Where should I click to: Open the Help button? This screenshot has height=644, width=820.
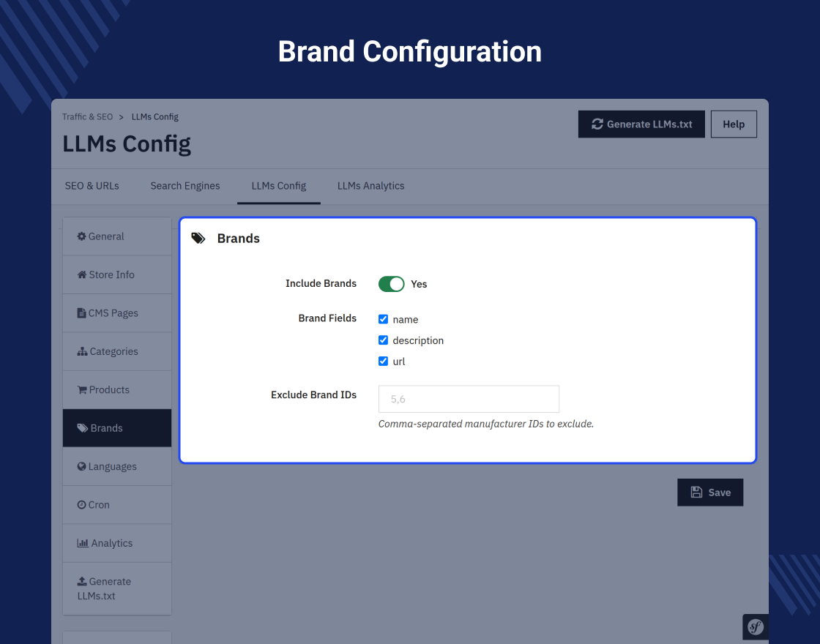click(734, 124)
